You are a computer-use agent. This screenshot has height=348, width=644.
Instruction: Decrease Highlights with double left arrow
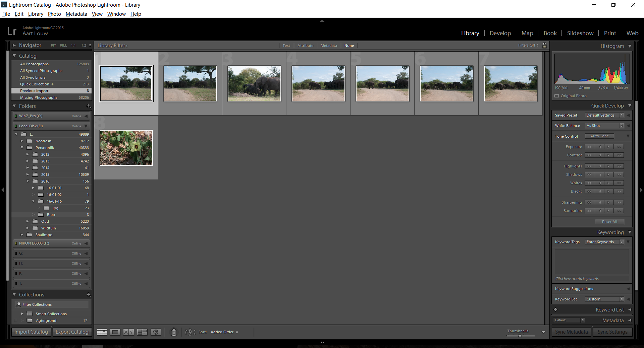tap(589, 166)
